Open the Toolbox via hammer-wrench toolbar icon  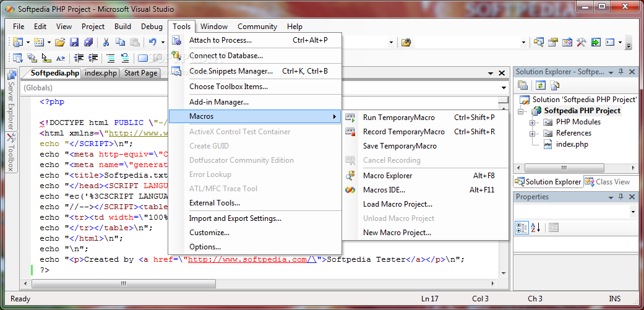point(581,42)
